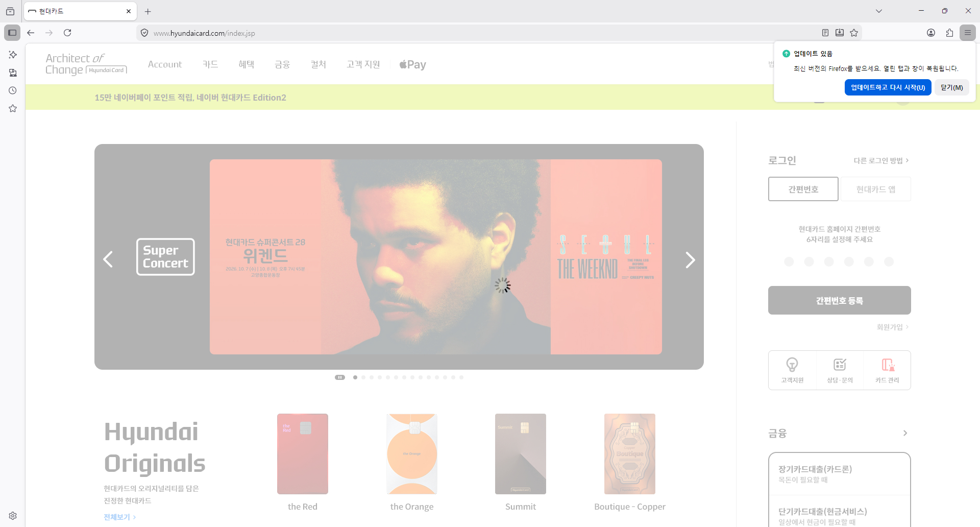980x527 pixels.
Task: Install the site as a web app
Action: pos(840,33)
